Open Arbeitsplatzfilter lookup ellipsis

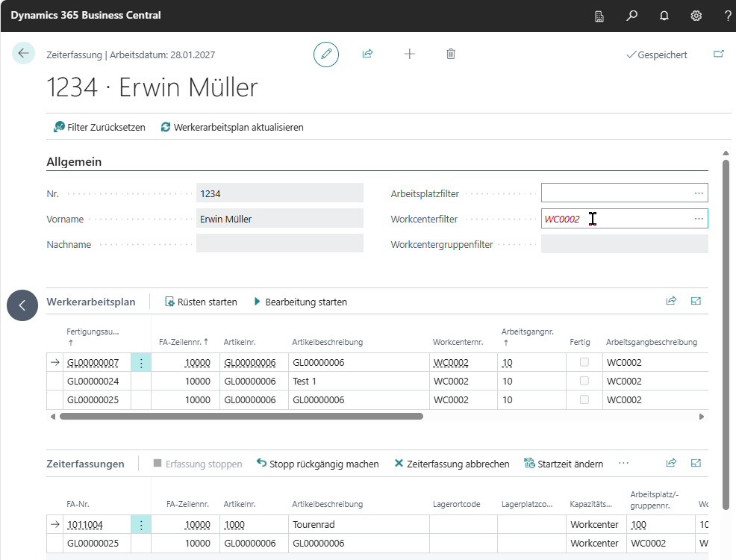point(699,193)
